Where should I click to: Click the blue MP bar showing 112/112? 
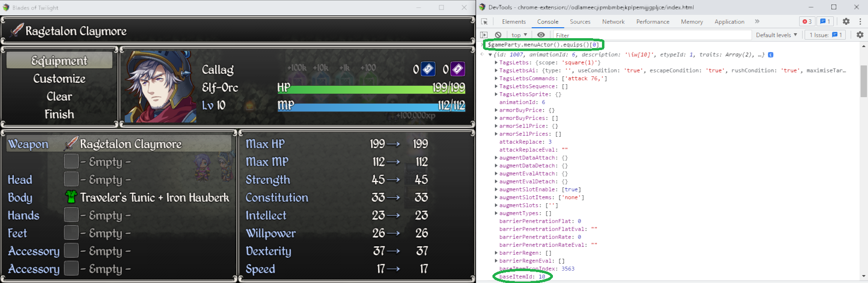371,108
